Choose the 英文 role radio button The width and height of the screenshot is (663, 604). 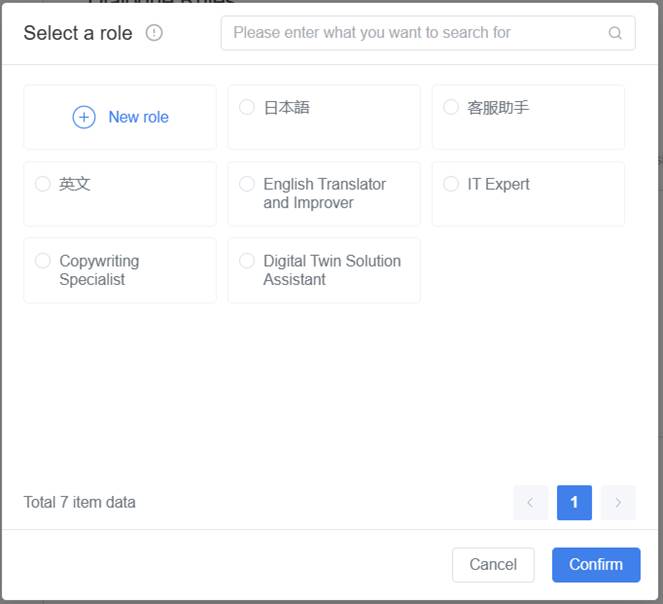43,184
